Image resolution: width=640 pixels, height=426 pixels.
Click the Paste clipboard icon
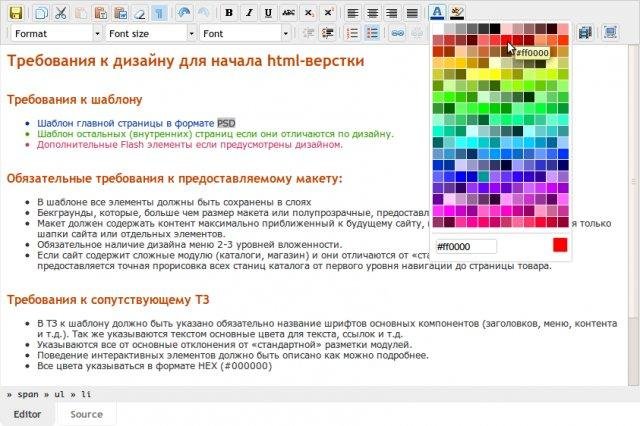click(x=81, y=13)
